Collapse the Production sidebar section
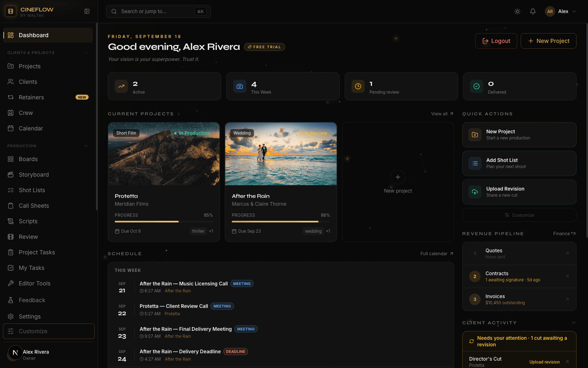This screenshot has height=368, width=588. coord(86,146)
